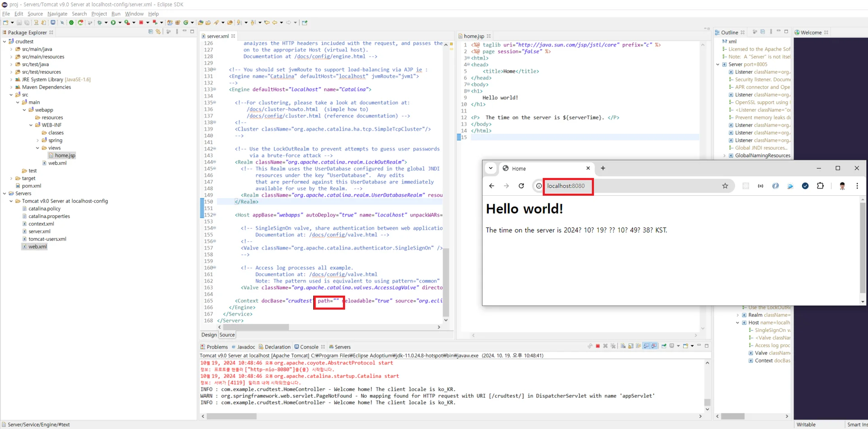Terminate Tomcat using the red stop square

point(598,346)
